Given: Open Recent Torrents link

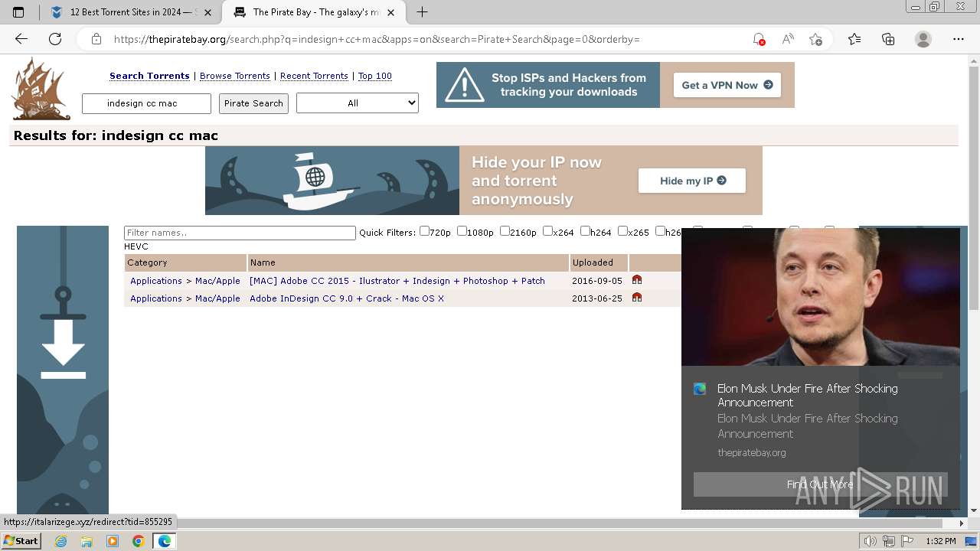Looking at the screenshot, I should [314, 76].
